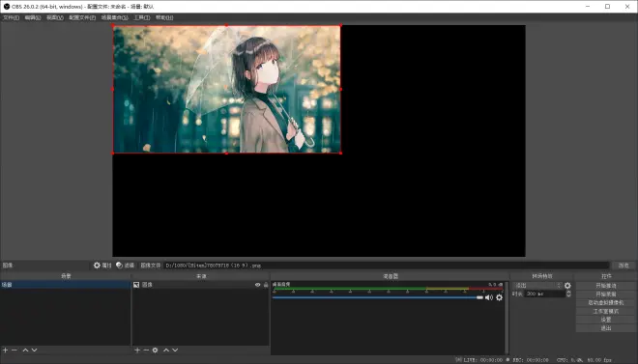This screenshot has height=364, width=638.
Task: Move scene up with arrow icon
Action: 25,350
